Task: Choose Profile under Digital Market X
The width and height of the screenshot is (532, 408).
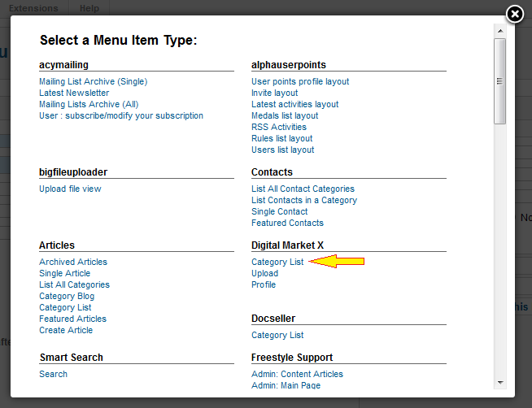Action: click(x=264, y=284)
